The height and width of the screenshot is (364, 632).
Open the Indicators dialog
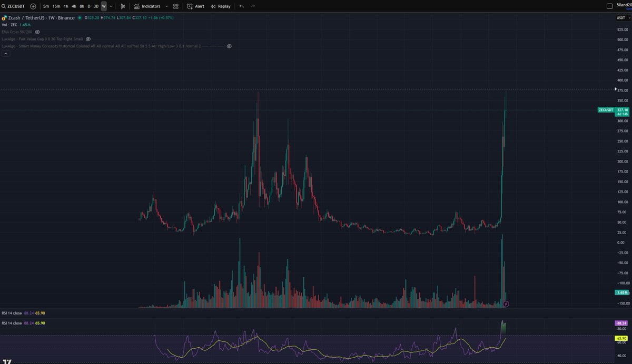(x=147, y=6)
